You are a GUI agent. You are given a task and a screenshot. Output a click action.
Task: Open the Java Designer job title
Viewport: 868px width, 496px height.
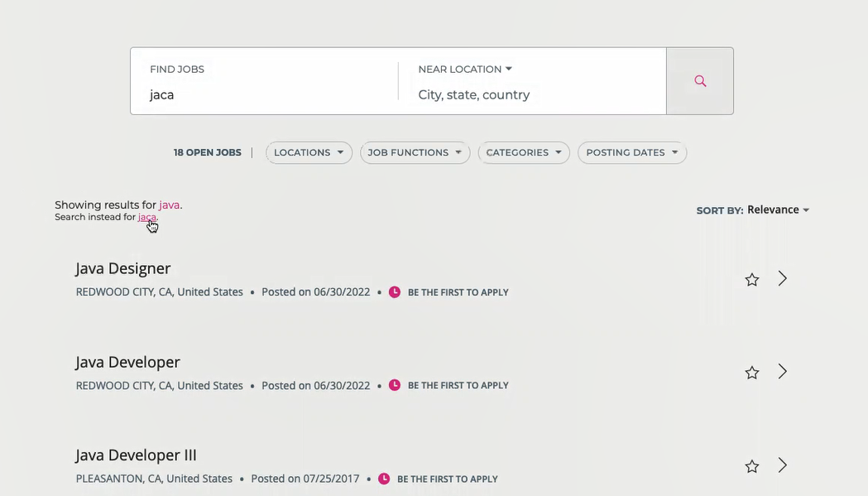(123, 268)
